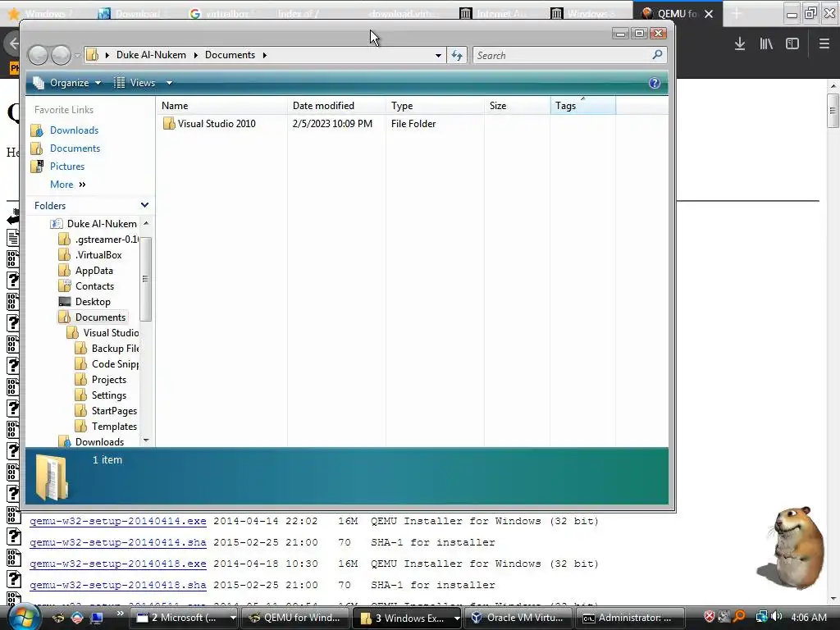Click the Documents breadcrumb segment

(x=230, y=55)
